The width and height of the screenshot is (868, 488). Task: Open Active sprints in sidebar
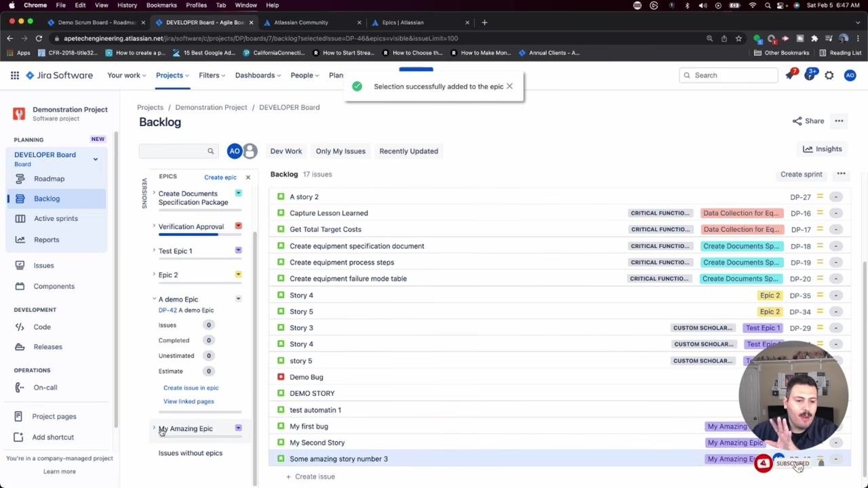(56, 218)
